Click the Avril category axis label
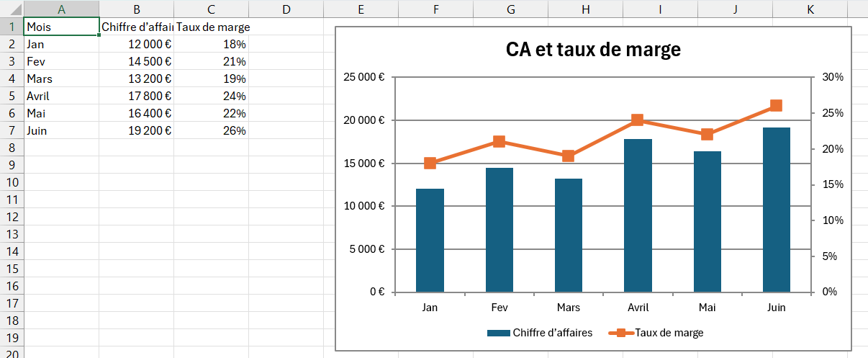The height and width of the screenshot is (358, 868). click(638, 308)
